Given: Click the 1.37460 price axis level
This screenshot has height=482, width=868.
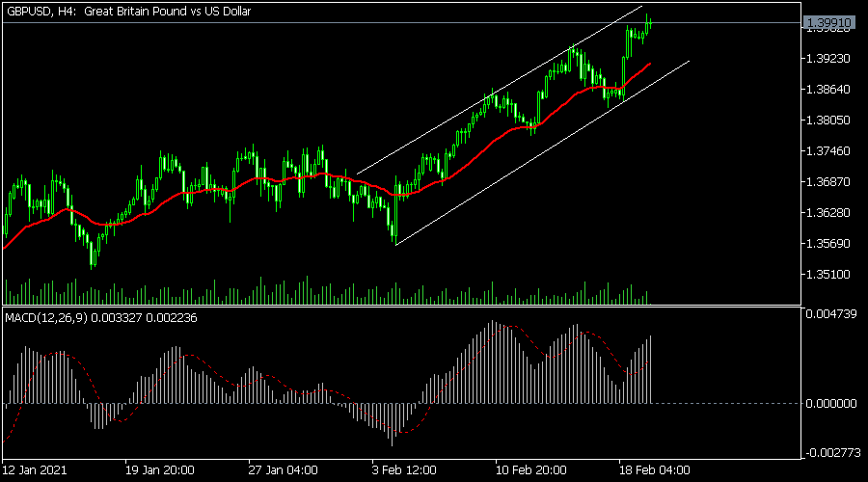Looking at the screenshot, I should coord(829,151).
